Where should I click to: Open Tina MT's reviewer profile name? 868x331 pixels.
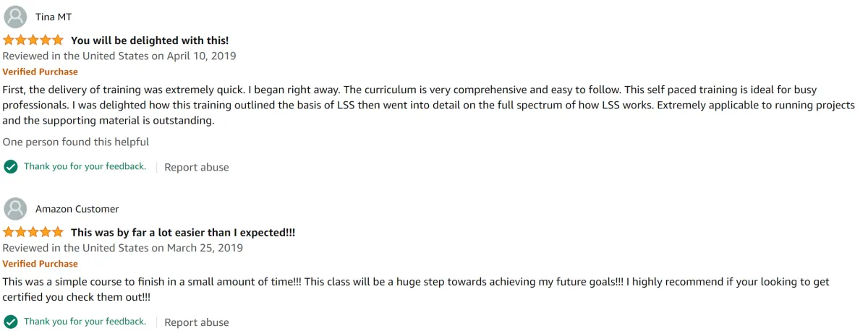click(54, 17)
